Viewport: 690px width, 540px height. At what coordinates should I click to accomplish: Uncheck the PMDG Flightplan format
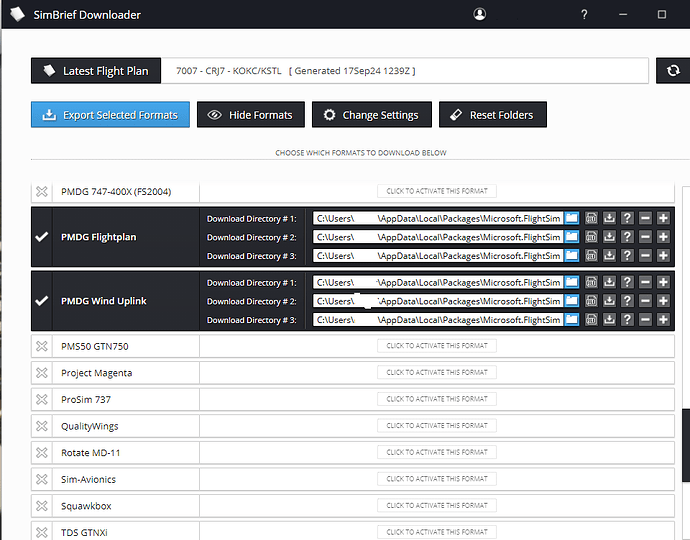(41, 237)
